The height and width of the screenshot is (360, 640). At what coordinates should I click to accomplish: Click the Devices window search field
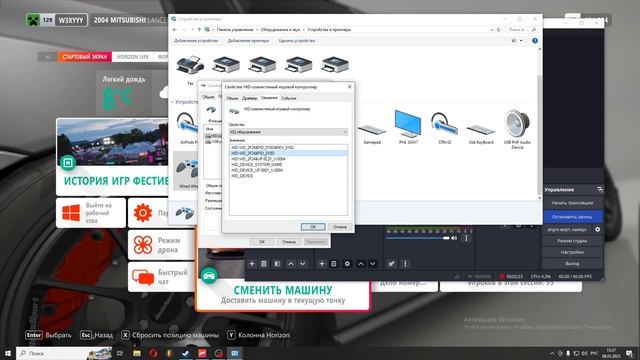(522, 29)
